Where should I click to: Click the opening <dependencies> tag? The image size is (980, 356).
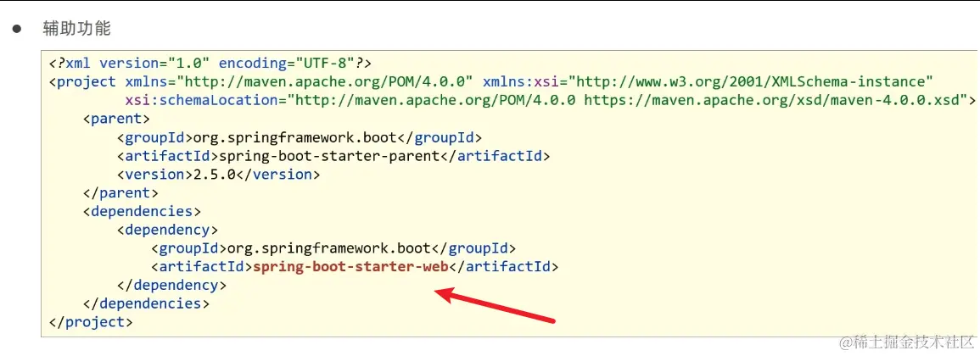point(142,211)
